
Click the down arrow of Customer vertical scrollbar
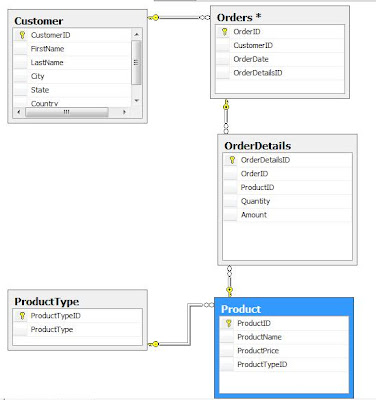click(136, 100)
